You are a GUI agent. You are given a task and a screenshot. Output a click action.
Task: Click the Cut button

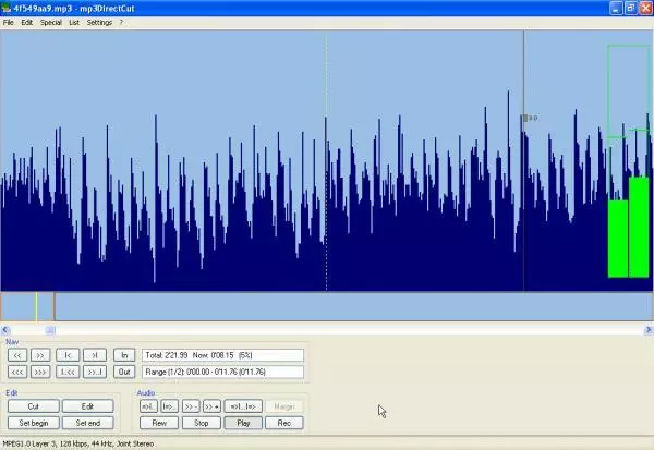click(33, 406)
